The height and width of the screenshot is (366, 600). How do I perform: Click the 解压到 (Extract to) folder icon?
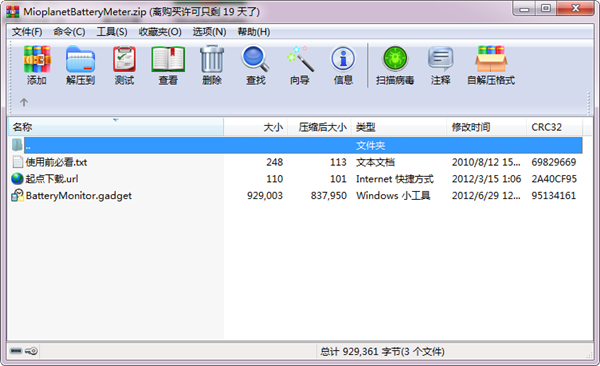click(x=80, y=59)
